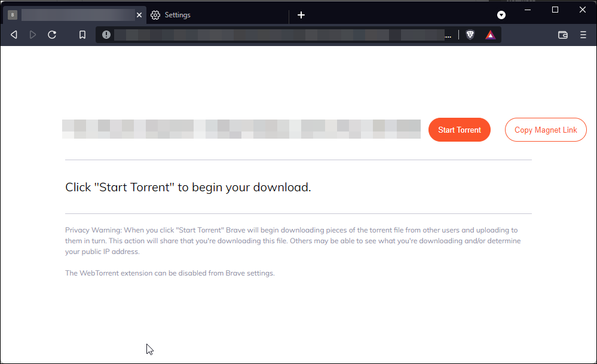Navigate back with the back arrow
The height and width of the screenshot is (364, 597).
point(13,35)
